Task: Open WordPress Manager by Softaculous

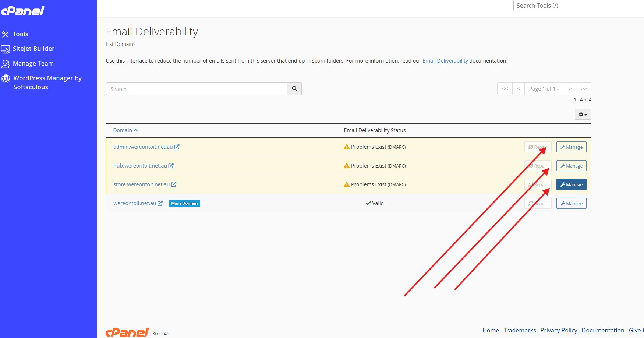Action: [x=47, y=82]
